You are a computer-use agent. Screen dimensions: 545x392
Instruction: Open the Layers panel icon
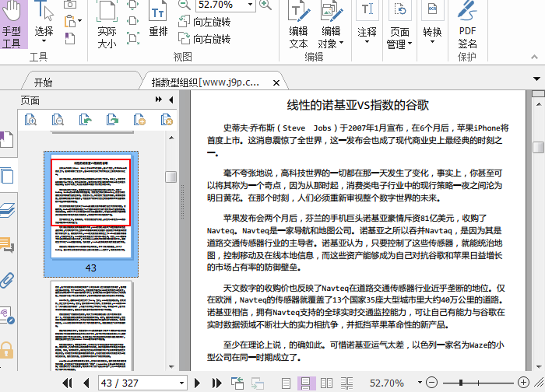(x=8, y=210)
